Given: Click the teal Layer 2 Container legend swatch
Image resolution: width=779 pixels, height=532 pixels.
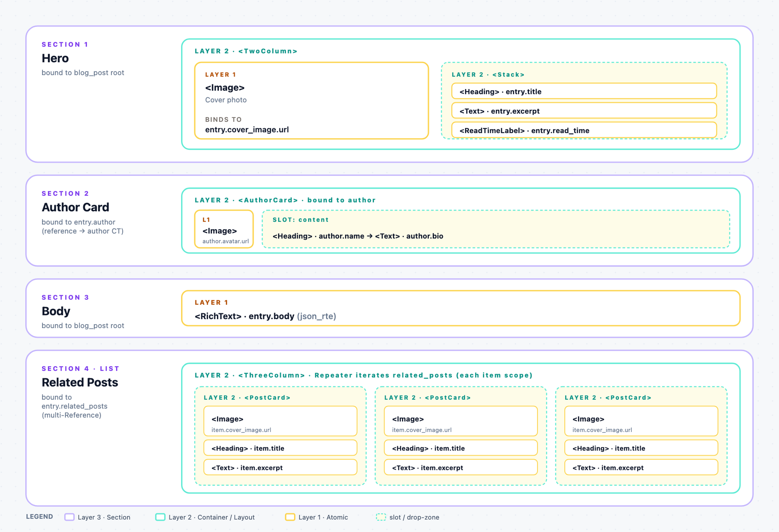Looking at the screenshot, I should (160, 517).
